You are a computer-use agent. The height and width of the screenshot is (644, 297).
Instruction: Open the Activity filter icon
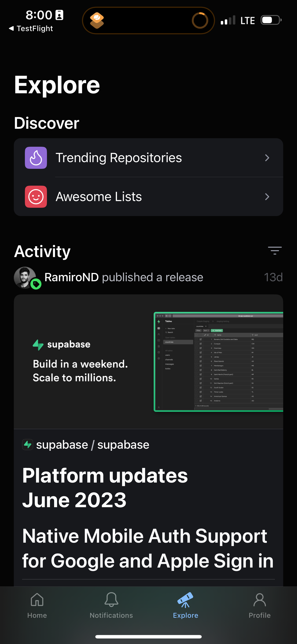pos(275,251)
